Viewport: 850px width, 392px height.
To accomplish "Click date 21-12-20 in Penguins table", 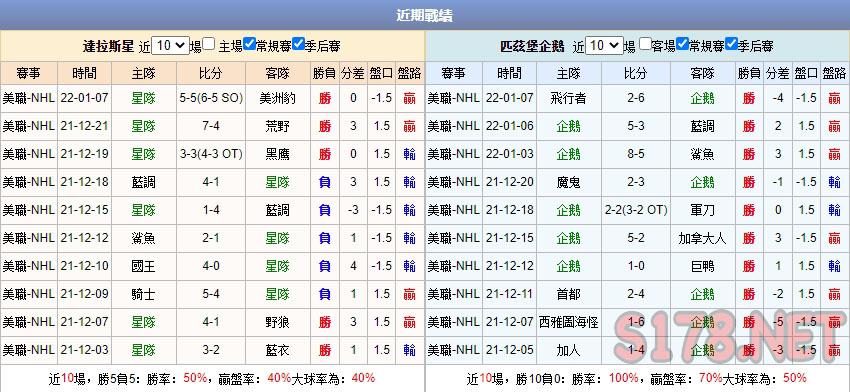I will [510, 182].
